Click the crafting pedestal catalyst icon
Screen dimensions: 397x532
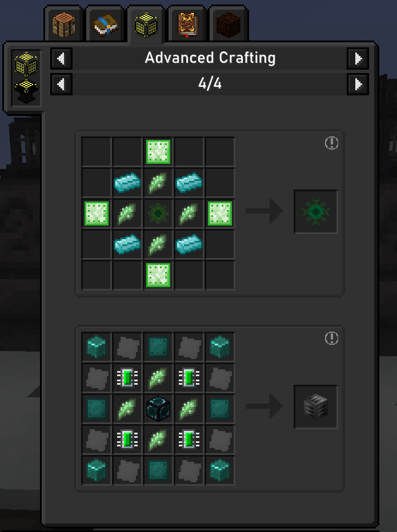[26, 91]
